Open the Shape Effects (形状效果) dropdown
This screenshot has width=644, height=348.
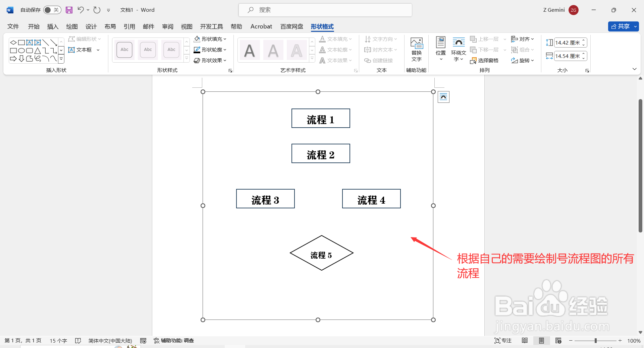pos(210,60)
